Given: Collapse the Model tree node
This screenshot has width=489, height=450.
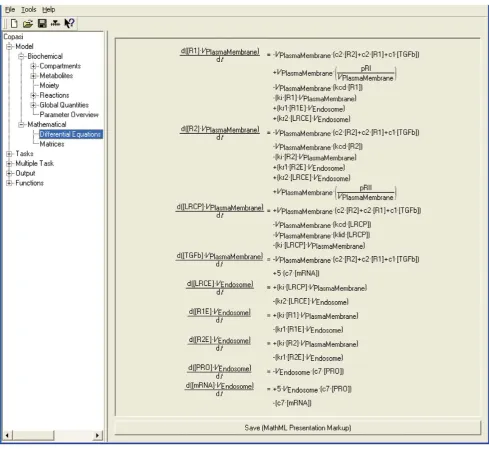Looking at the screenshot, I should coord(9,46).
